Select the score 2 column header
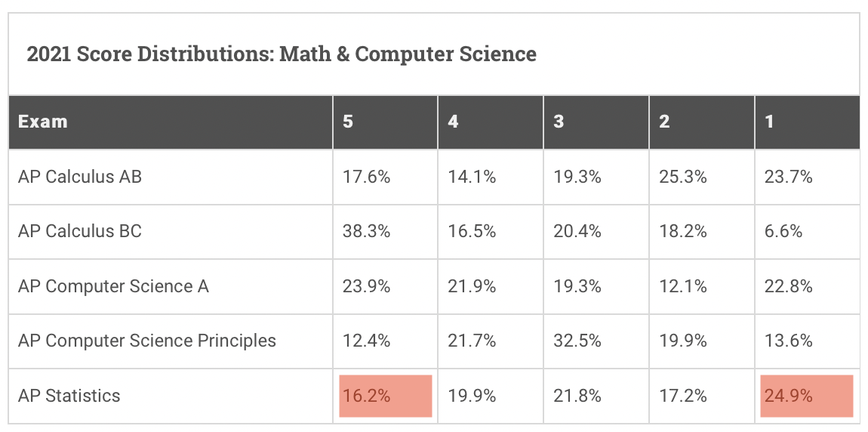This screenshot has height=432, width=868. click(x=664, y=122)
